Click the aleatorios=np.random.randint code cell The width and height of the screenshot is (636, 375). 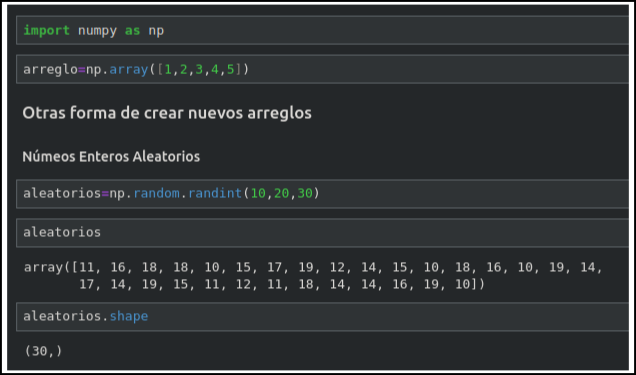pos(322,193)
